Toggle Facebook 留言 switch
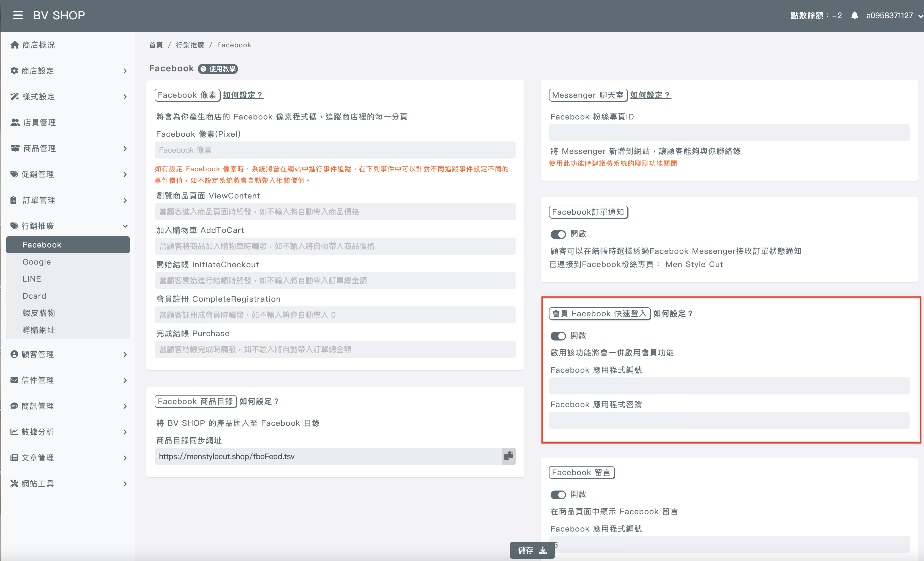The width and height of the screenshot is (924, 561). (558, 495)
